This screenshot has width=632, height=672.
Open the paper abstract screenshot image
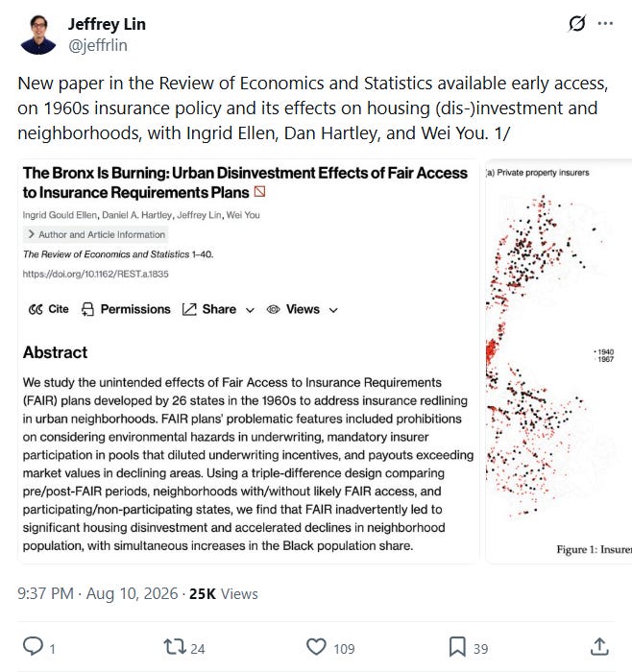pyautogui.click(x=248, y=361)
